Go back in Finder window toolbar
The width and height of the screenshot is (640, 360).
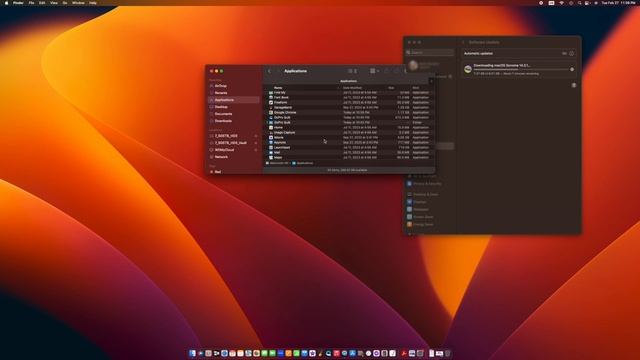[269, 71]
